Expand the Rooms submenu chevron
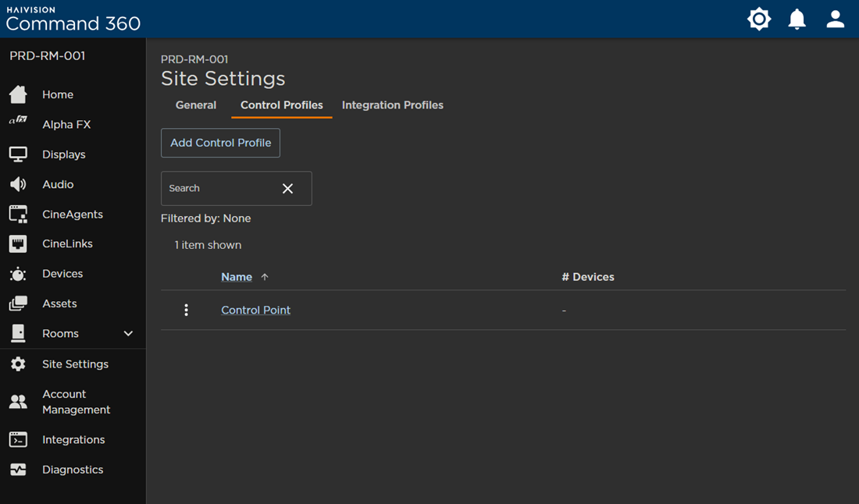Viewport: 859px width, 504px height. pyautogui.click(x=128, y=333)
